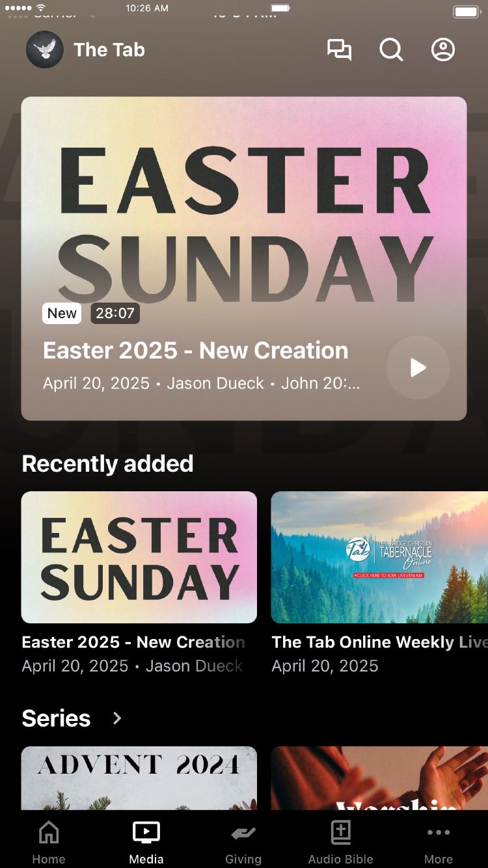Tap the Easter 2025 - New Creation featured title
Screen dimensions: 488x868
[x=195, y=351]
